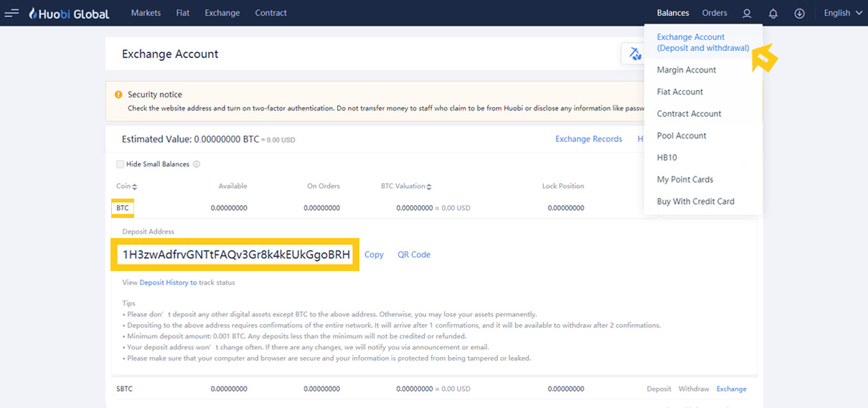868x408 pixels.
Task: Click the Deposit Address label
Action: (x=148, y=232)
